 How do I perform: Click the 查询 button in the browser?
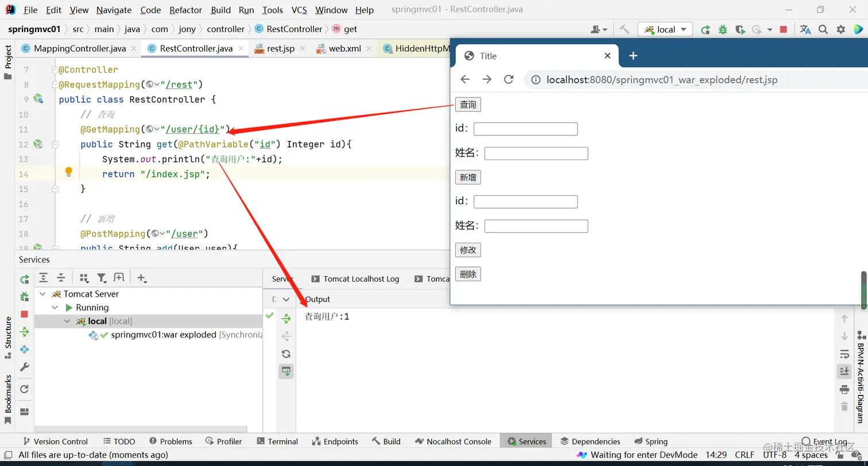click(468, 104)
